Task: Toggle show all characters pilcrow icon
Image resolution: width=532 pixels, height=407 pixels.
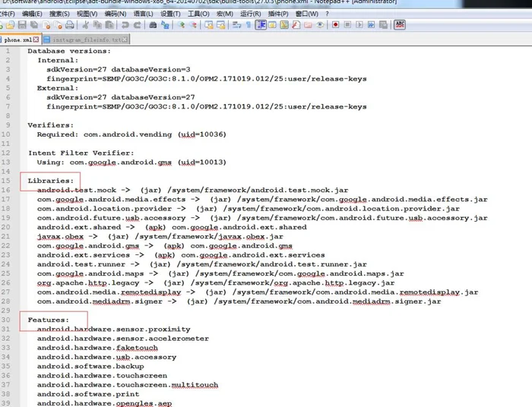Action: 249,25
